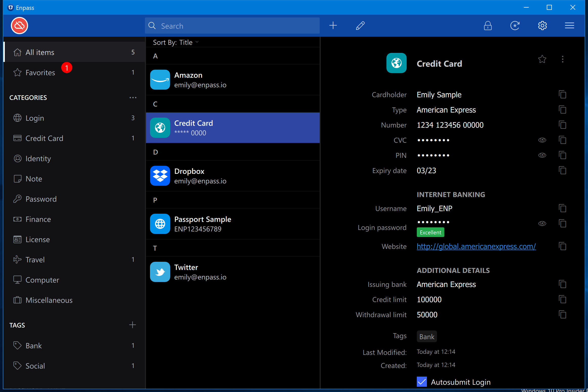
Task: Click the Enpass title bar icon
Action: (x=11, y=8)
